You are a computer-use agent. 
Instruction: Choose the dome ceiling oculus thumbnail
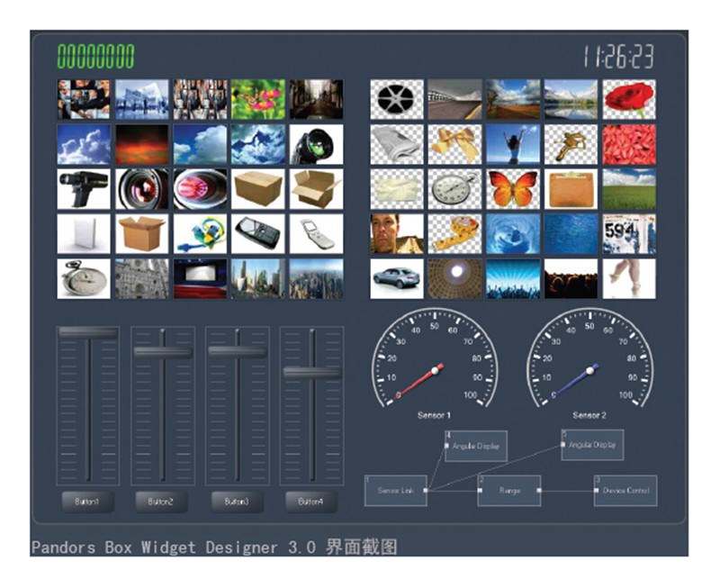[x=455, y=279]
